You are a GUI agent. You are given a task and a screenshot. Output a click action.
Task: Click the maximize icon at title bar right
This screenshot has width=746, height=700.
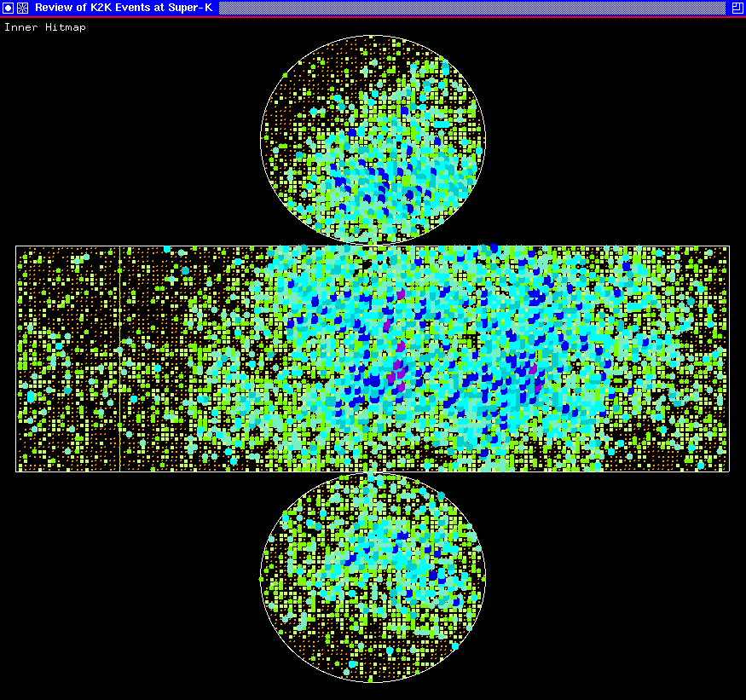click(737, 8)
